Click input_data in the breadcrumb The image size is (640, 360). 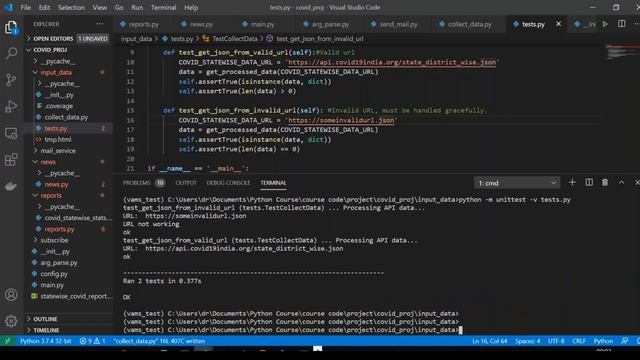click(x=136, y=39)
